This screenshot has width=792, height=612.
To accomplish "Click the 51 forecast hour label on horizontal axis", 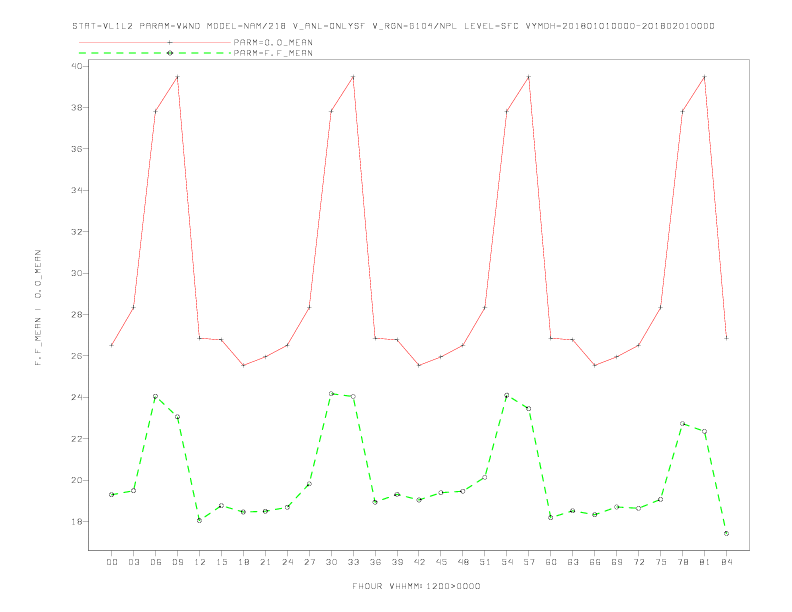I will click(485, 562).
